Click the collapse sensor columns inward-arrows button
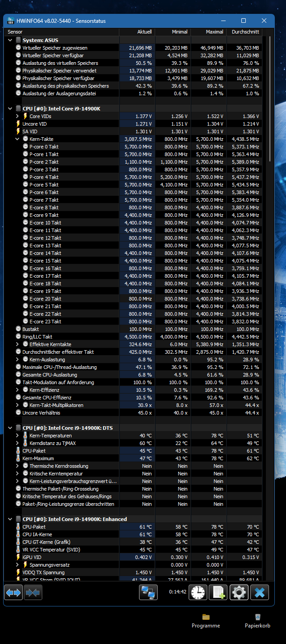The height and width of the screenshot is (644, 286). pyautogui.click(x=33, y=593)
